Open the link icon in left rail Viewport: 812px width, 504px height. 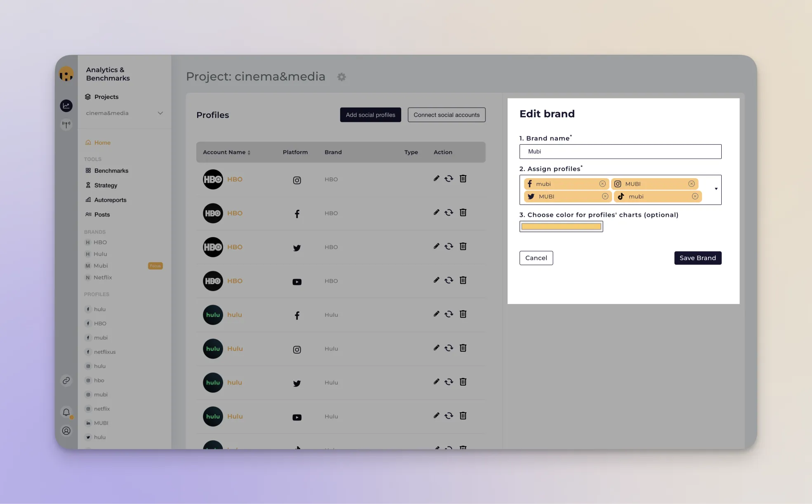click(66, 381)
